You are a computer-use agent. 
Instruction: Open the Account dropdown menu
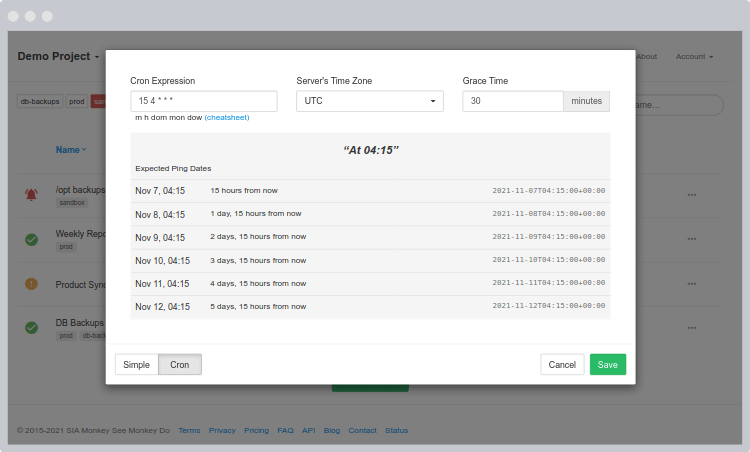click(694, 56)
